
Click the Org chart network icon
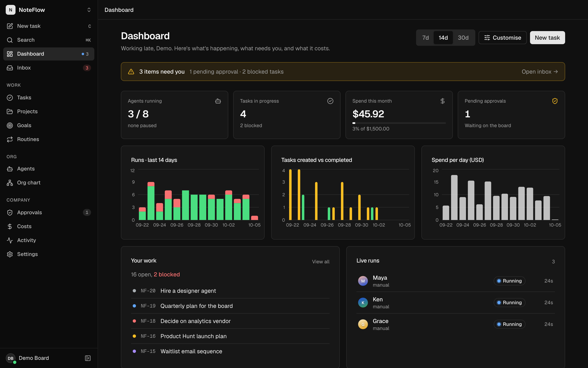(x=10, y=183)
